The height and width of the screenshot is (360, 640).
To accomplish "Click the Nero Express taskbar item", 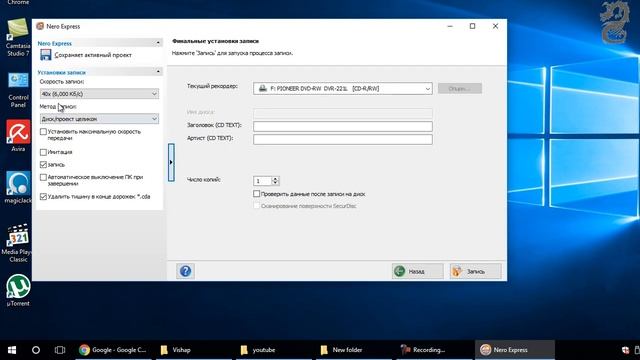I will (515, 350).
